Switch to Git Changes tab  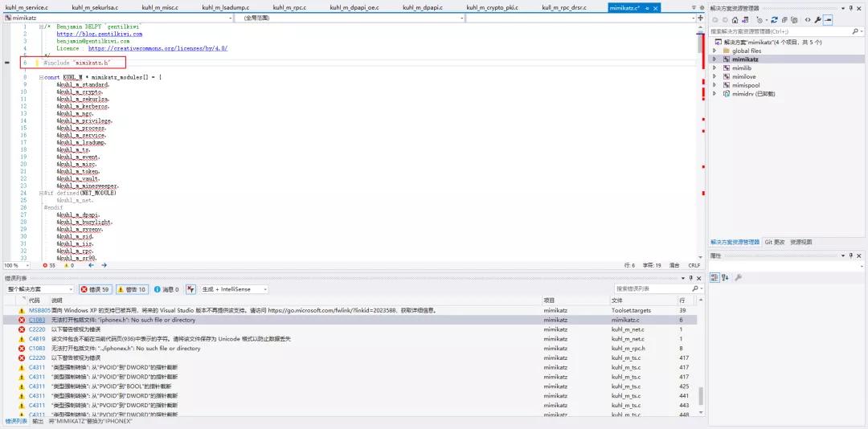point(775,242)
